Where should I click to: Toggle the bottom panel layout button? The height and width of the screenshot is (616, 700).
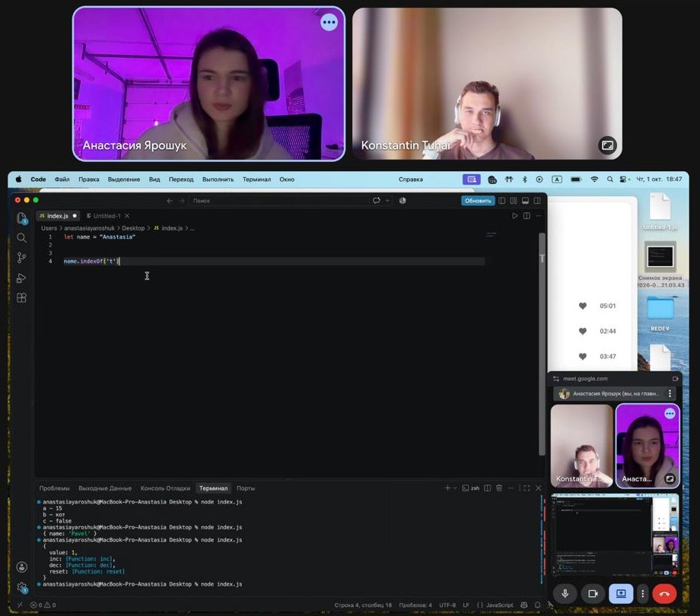tap(526, 201)
